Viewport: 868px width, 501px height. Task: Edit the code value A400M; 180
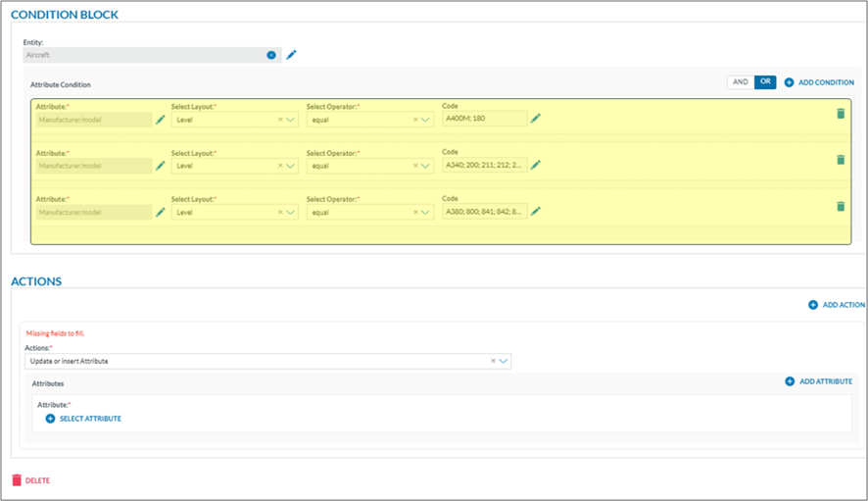point(536,119)
